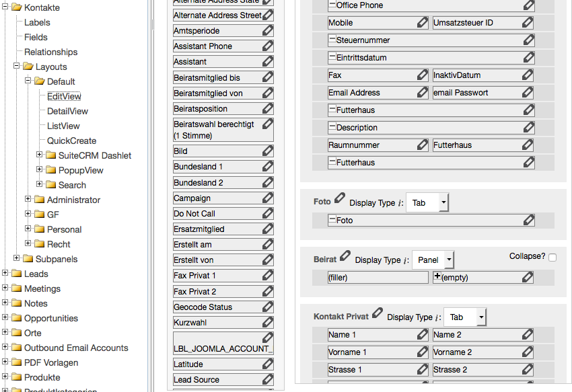Expand the Search folder

[x=40, y=184]
